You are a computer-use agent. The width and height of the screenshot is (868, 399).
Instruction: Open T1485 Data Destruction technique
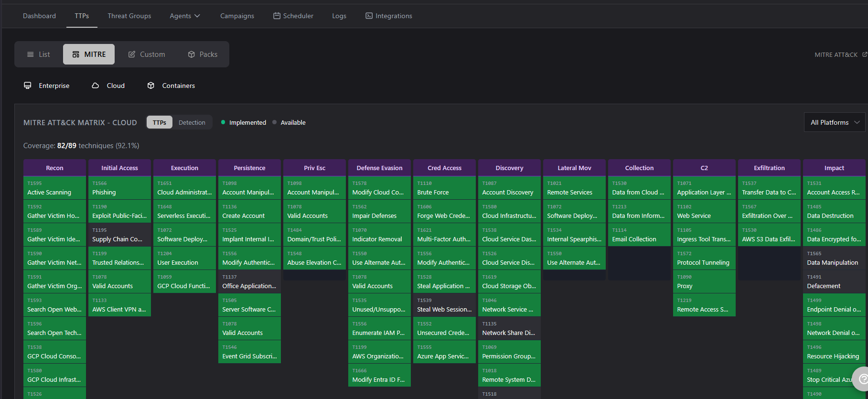(834, 211)
